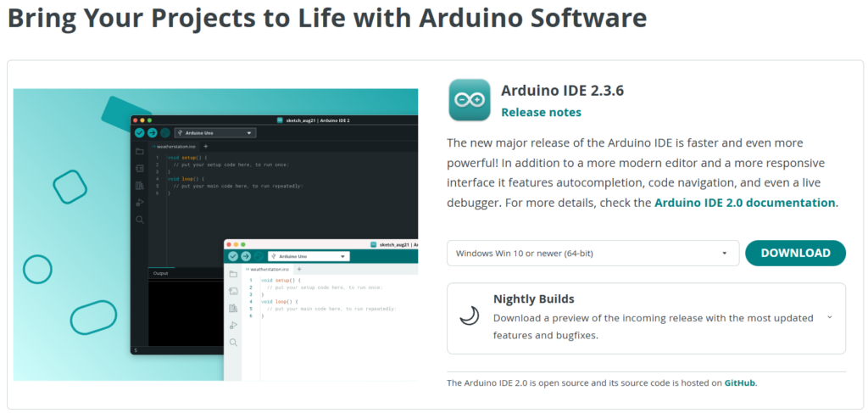The width and height of the screenshot is (868, 413).
Task: Follow the GitHub source code link
Action: 739,382
